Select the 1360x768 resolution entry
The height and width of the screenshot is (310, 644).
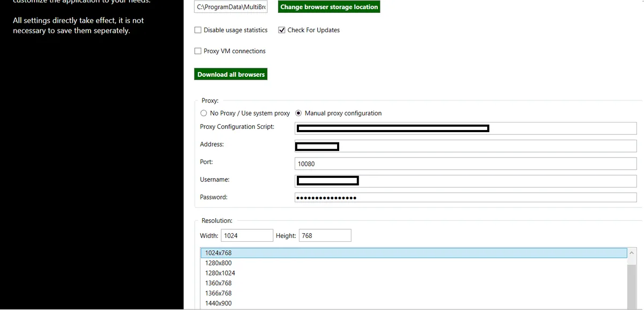pyautogui.click(x=414, y=283)
